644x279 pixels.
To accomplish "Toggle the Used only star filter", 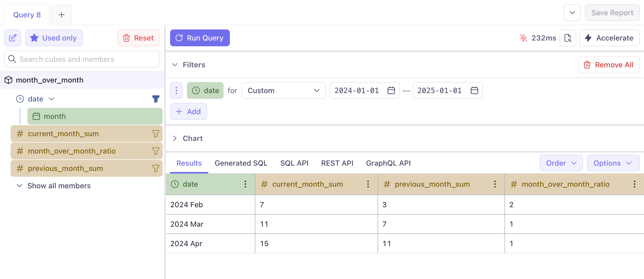I will pos(54,38).
